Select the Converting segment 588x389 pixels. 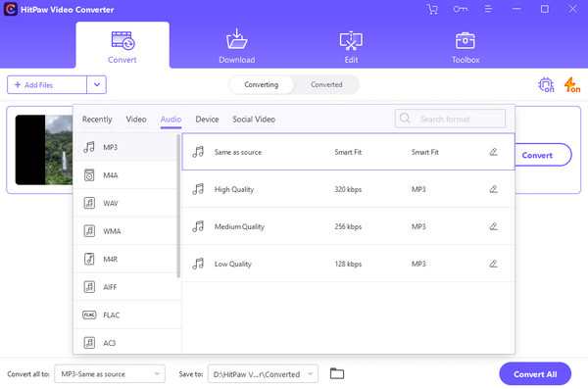click(262, 85)
